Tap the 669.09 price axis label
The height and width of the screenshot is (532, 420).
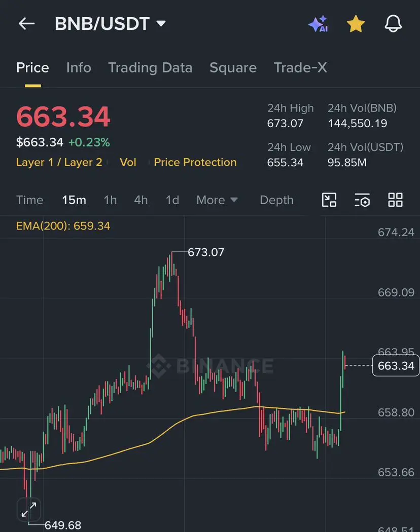click(396, 292)
